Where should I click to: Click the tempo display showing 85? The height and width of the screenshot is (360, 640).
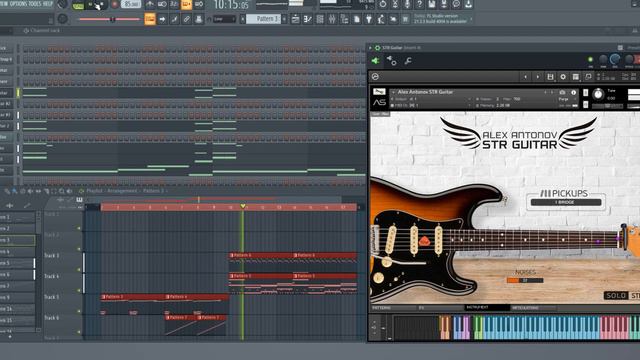131,5
